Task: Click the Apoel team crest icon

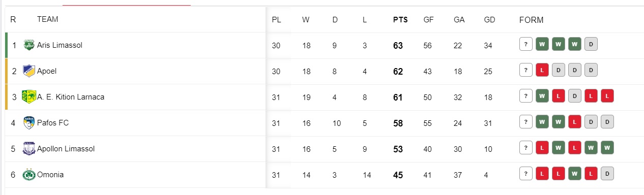Action: (x=29, y=71)
